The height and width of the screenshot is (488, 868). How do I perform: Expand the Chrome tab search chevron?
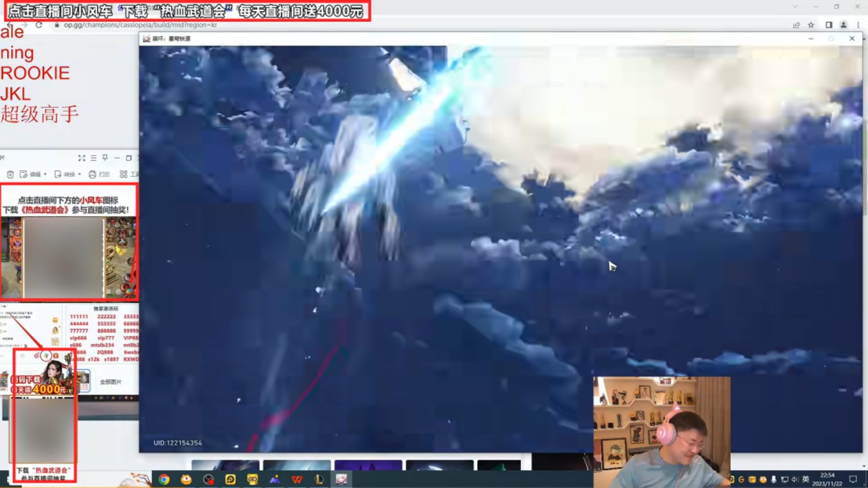coord(795,6)
